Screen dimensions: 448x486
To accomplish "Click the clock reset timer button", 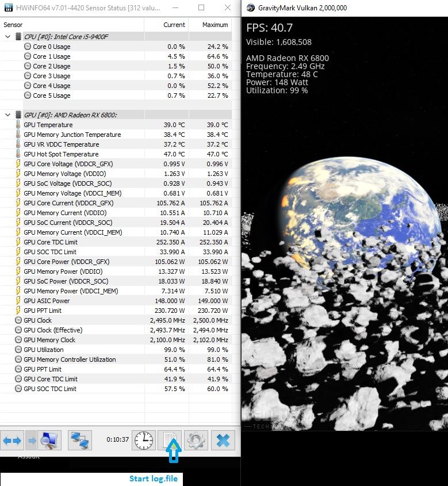I will pos(143,440).
